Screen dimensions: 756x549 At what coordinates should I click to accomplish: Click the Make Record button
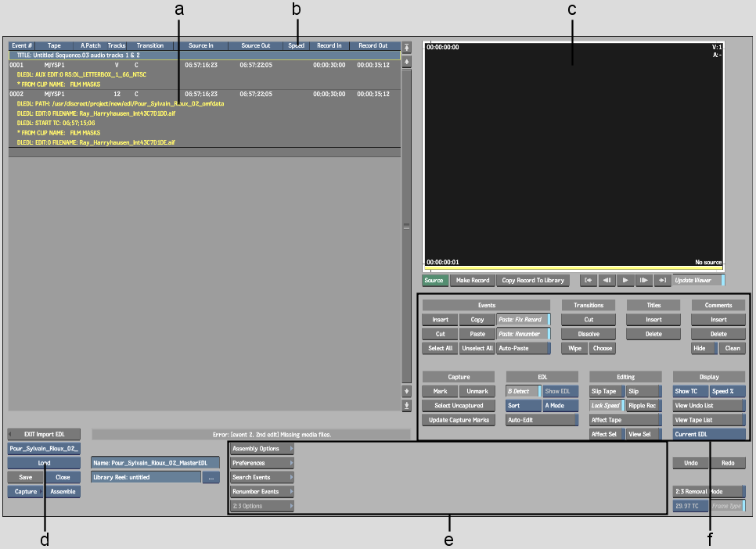pos(473,280)
